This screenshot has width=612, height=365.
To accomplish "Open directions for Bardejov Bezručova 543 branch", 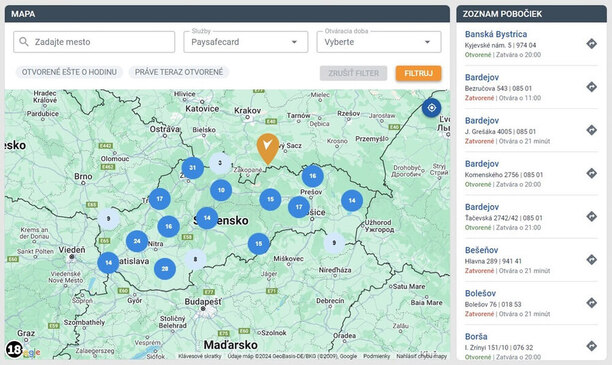I will click(591, 87).
